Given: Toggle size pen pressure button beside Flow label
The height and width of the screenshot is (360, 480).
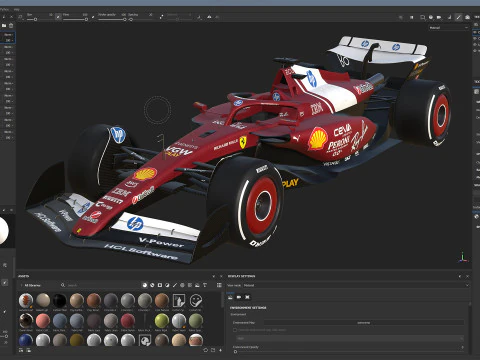Looking at the screenshot, I should 58,17.
